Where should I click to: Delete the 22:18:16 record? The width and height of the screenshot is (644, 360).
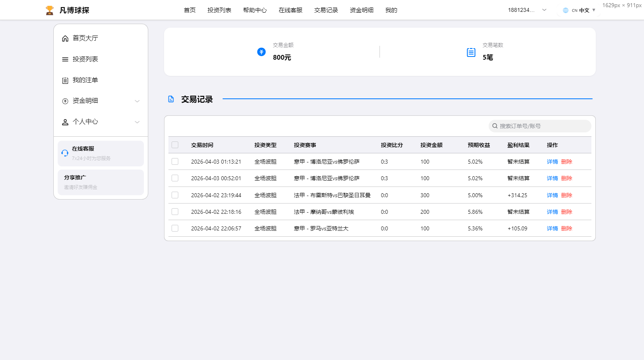[567, 212]
